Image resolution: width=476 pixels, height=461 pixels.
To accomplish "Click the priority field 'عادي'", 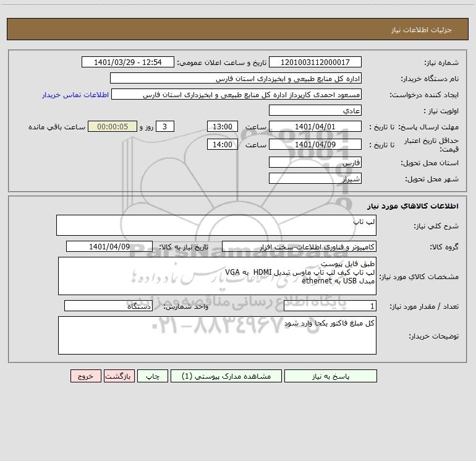I will point(315,110).
